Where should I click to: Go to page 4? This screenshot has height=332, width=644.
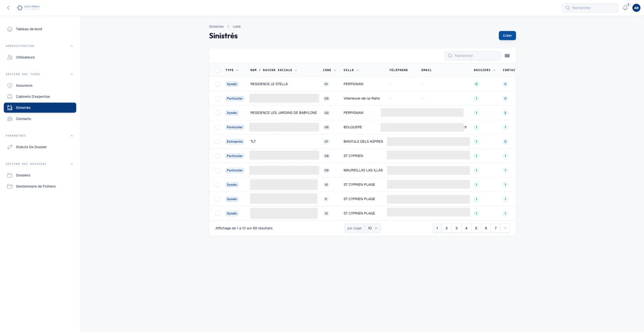pyautogui.click(x=466, y=228)
